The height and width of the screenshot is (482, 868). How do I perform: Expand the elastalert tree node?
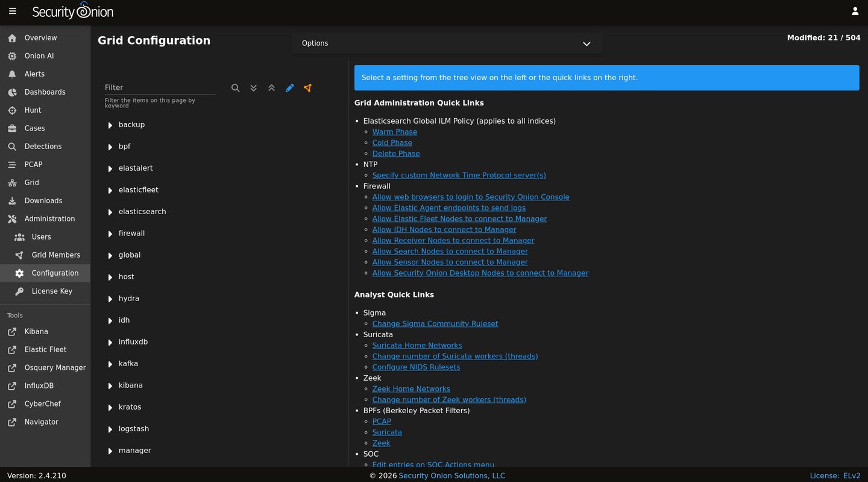click(110, 169)
